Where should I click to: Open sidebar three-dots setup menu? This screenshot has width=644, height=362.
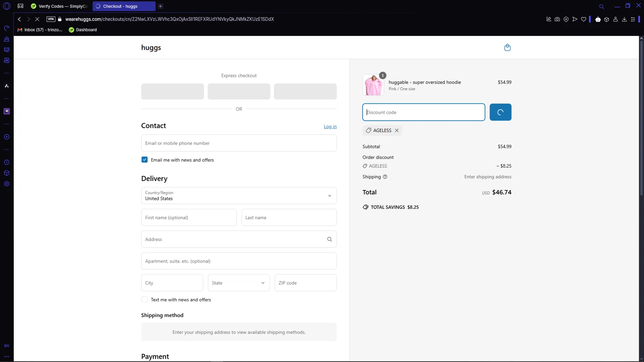[6, 356]
